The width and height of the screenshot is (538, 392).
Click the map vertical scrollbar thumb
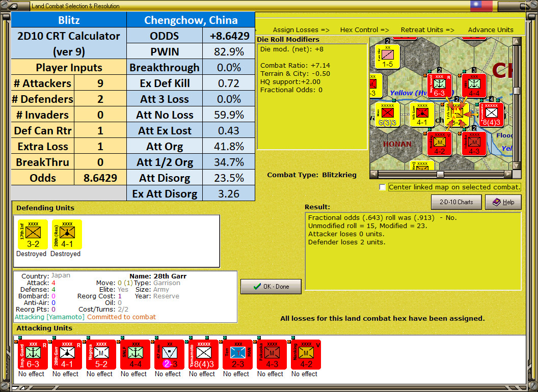(x=517, y=91)
